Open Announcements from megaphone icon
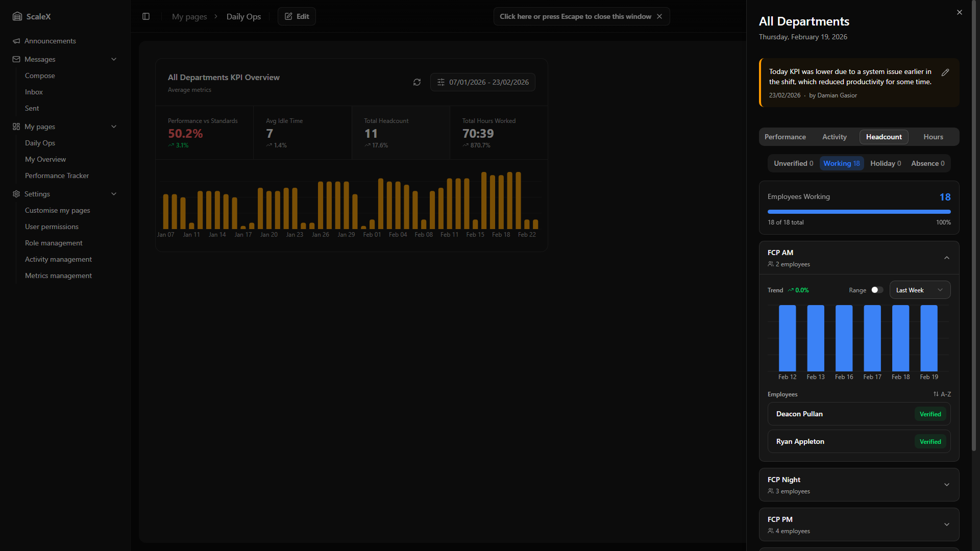The height and width of the screenshot is (551, 980). (16, 41)
